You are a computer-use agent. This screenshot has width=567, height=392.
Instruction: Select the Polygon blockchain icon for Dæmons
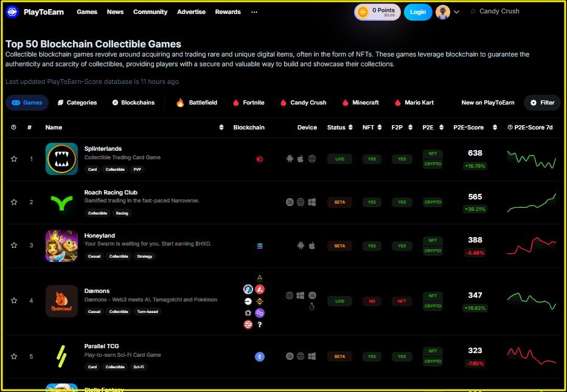coord(260,313)
